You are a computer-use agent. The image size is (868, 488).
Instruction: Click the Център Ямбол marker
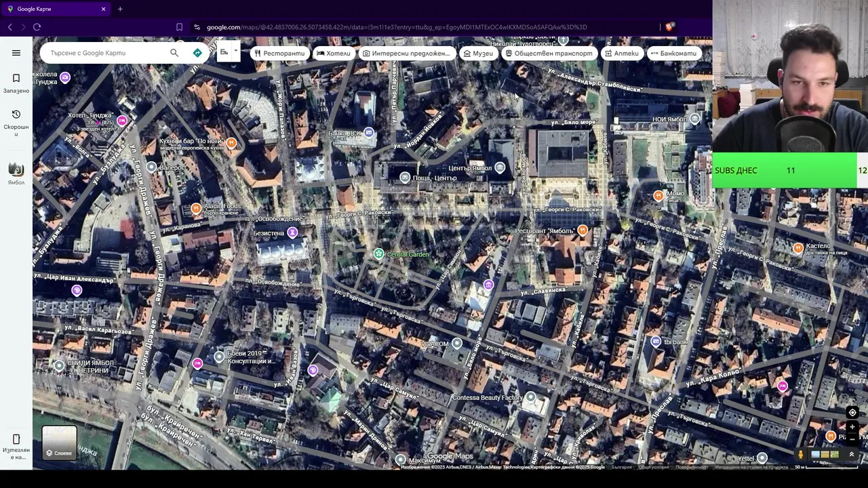pos(500,167)
